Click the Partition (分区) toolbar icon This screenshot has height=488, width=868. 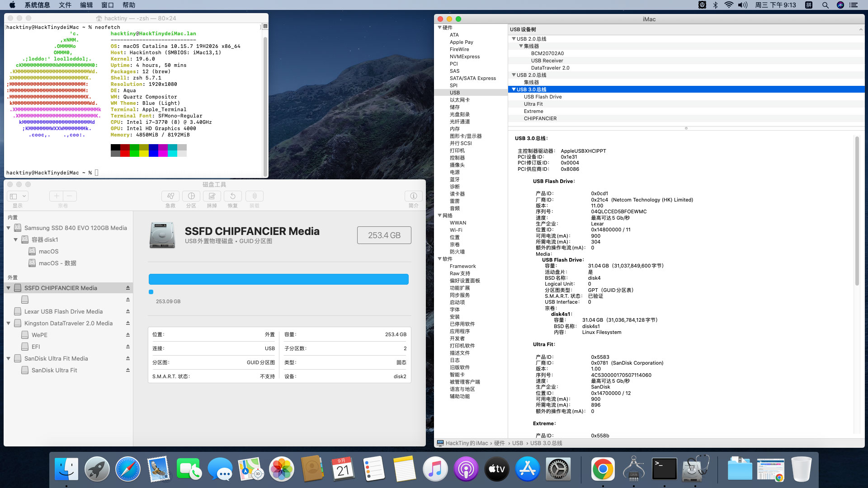click(191, 196)
